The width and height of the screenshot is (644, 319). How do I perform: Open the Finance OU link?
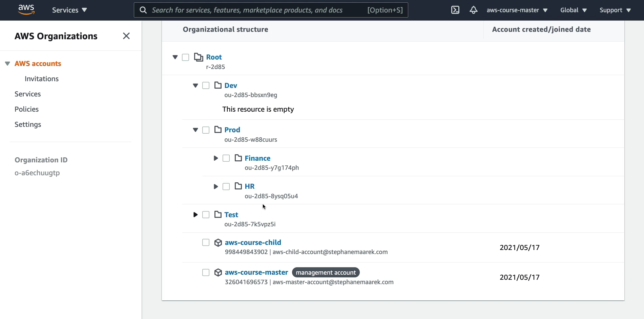(257, 158)
